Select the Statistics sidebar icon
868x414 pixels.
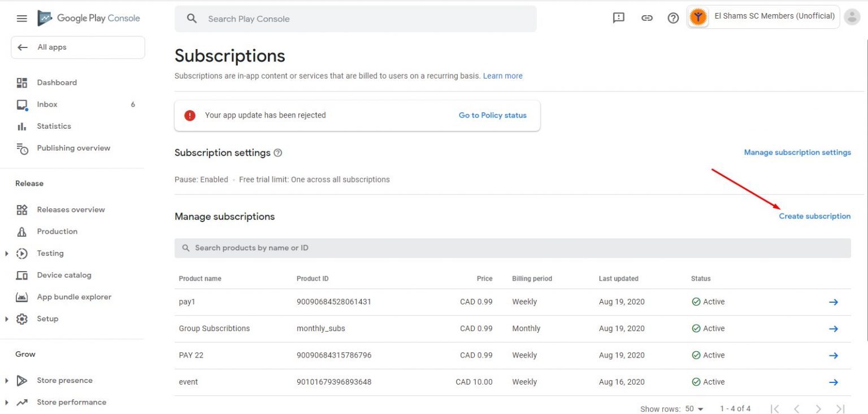pos(23,126)
